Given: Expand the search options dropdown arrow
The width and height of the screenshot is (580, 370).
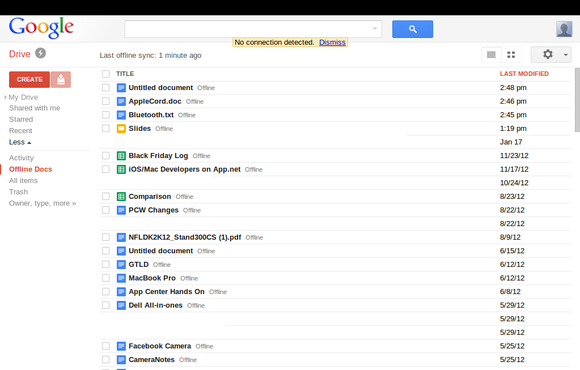Looking at the screenshot, I should click(375, 28).
